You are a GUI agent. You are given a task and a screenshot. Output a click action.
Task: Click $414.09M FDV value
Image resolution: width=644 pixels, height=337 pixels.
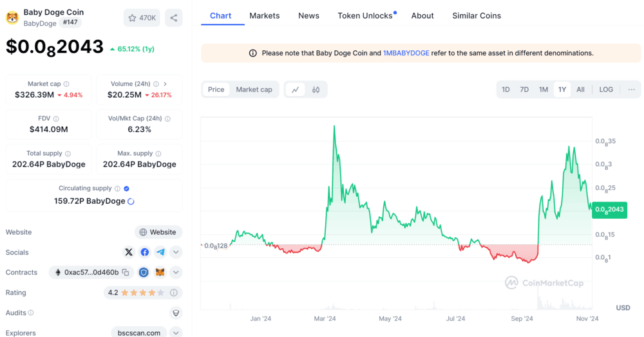tap(49, 129)
